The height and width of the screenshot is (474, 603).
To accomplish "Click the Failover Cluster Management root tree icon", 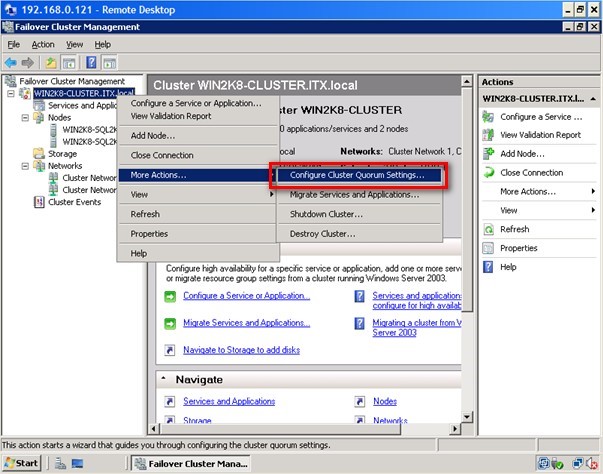I will tap(11, 81).
